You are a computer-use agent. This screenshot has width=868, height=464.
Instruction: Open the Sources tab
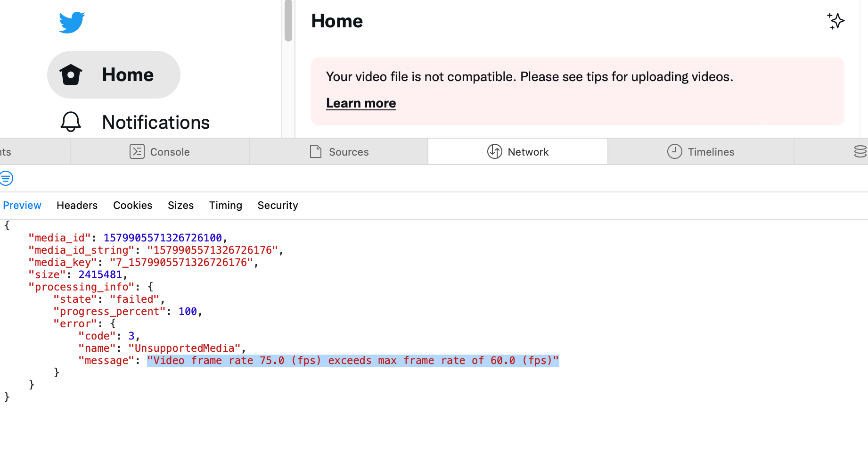point(339,152)
